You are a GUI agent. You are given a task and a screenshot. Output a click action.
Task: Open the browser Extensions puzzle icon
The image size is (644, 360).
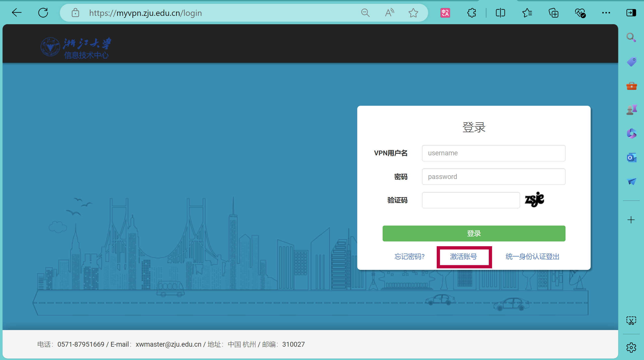[472, 13]
